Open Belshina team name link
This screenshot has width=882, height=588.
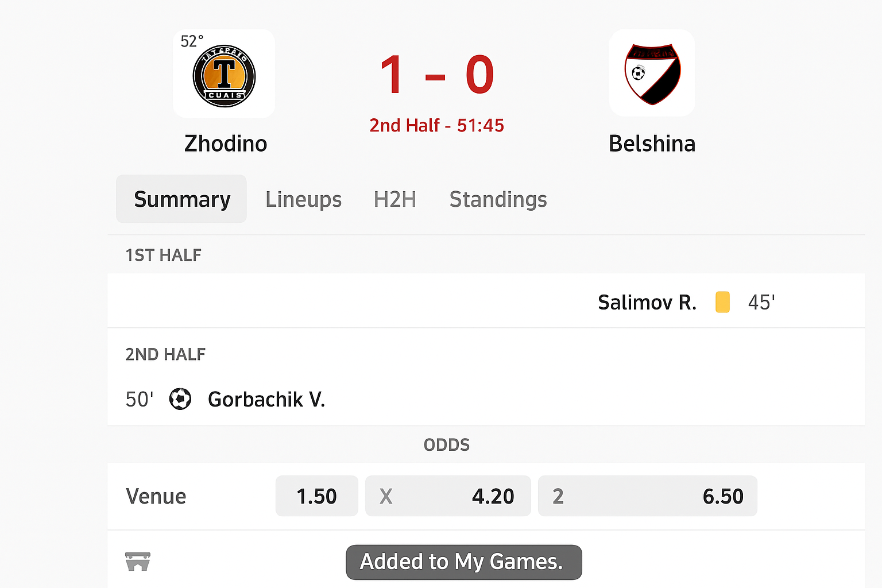(652, 144)
